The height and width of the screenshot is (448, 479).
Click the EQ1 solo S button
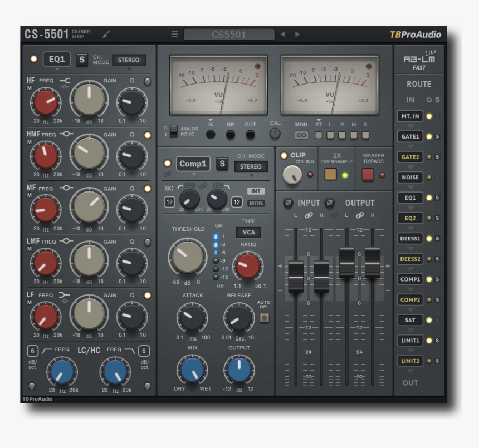(82, 60)
